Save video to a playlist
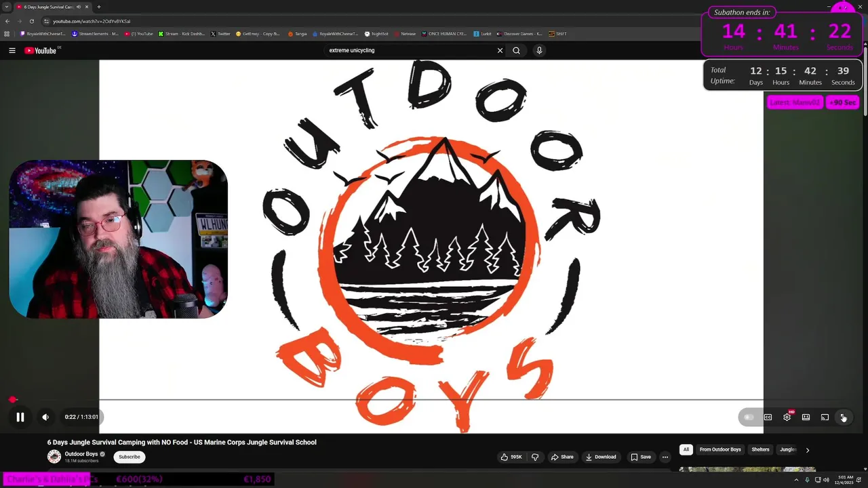Image resolution: width=868 pixels, height=488 pixels. (x=641, y=457)
